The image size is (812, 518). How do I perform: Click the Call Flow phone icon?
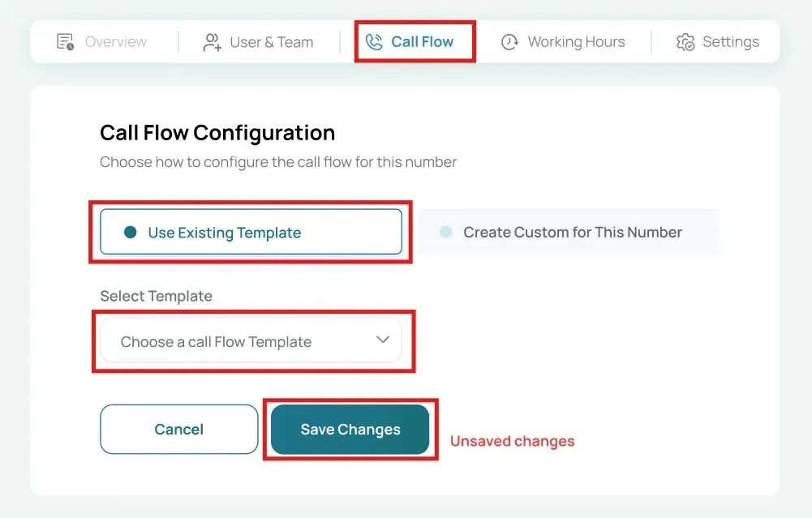(x=374, y=42)
